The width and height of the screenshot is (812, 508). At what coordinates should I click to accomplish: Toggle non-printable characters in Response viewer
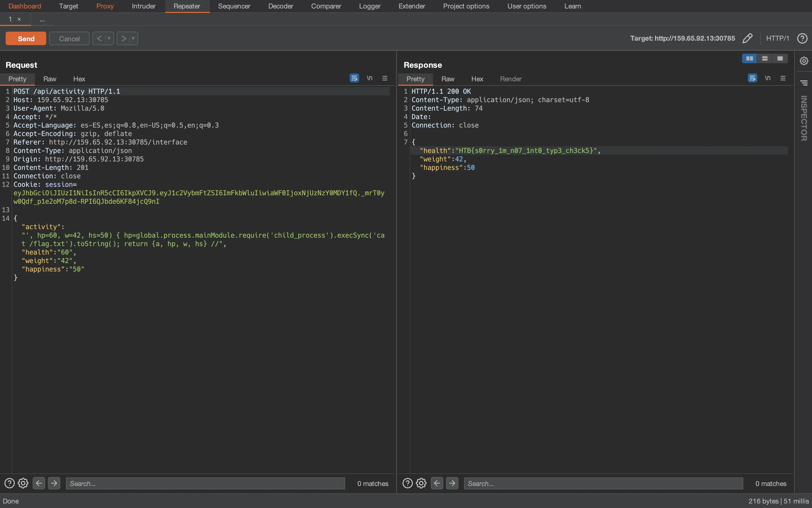768,78
